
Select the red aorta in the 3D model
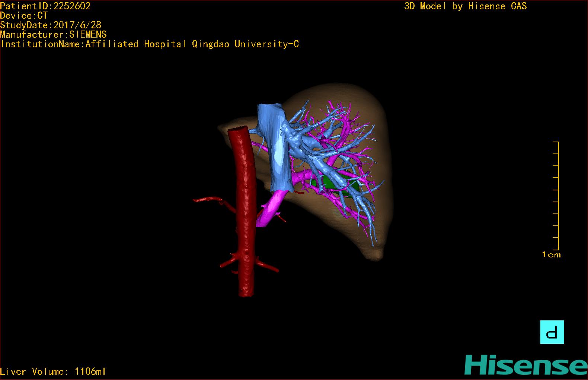pos(245,212)
